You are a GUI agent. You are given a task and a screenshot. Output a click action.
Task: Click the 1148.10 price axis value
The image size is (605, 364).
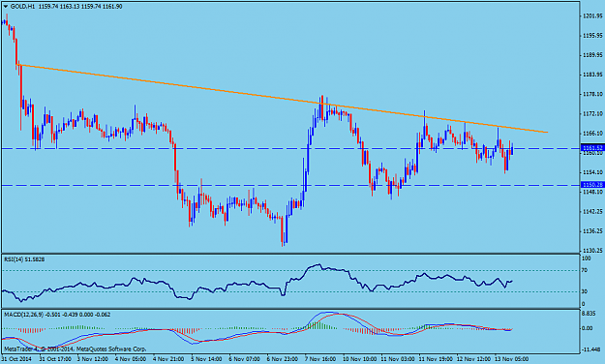point(592,192)
